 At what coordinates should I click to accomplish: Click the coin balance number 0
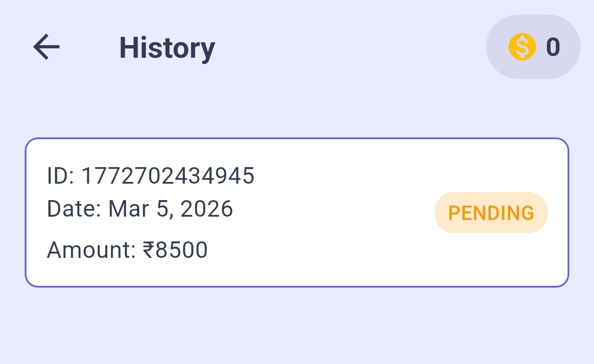552,47
